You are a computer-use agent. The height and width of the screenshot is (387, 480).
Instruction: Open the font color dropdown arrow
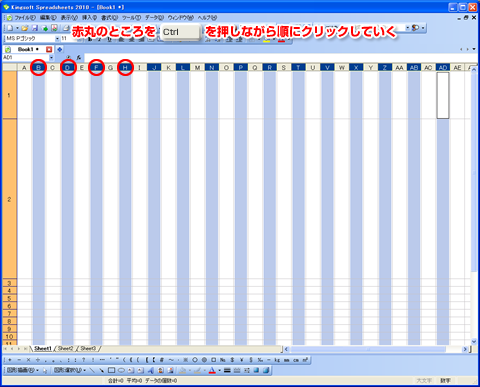220,370
